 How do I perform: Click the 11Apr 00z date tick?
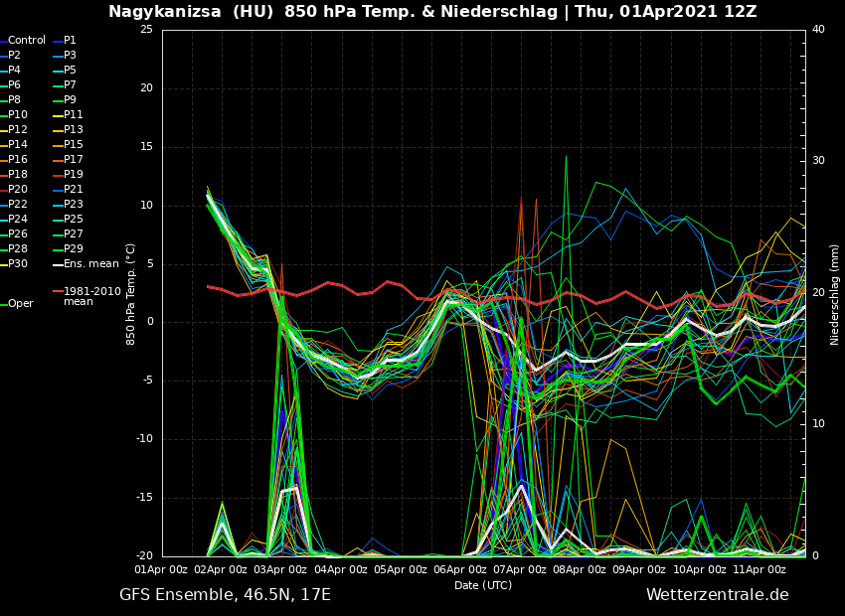[x=760, y=570]
